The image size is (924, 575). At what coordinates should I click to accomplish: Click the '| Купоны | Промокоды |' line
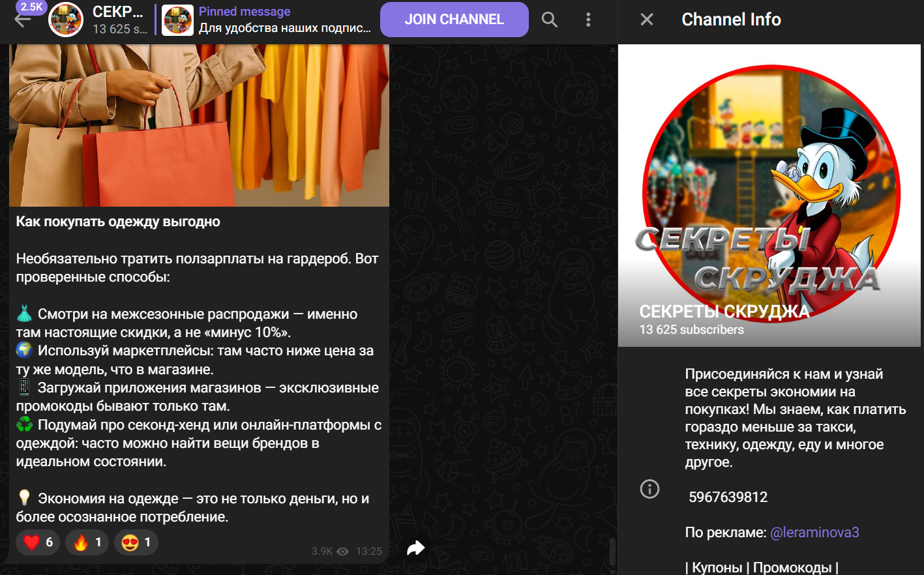tap(762, 567)
